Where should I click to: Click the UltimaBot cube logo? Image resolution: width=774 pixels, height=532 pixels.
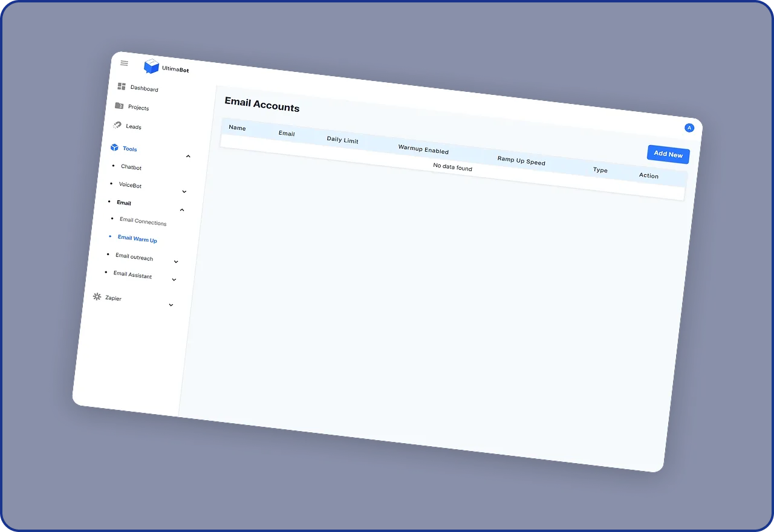coord(151,66)
